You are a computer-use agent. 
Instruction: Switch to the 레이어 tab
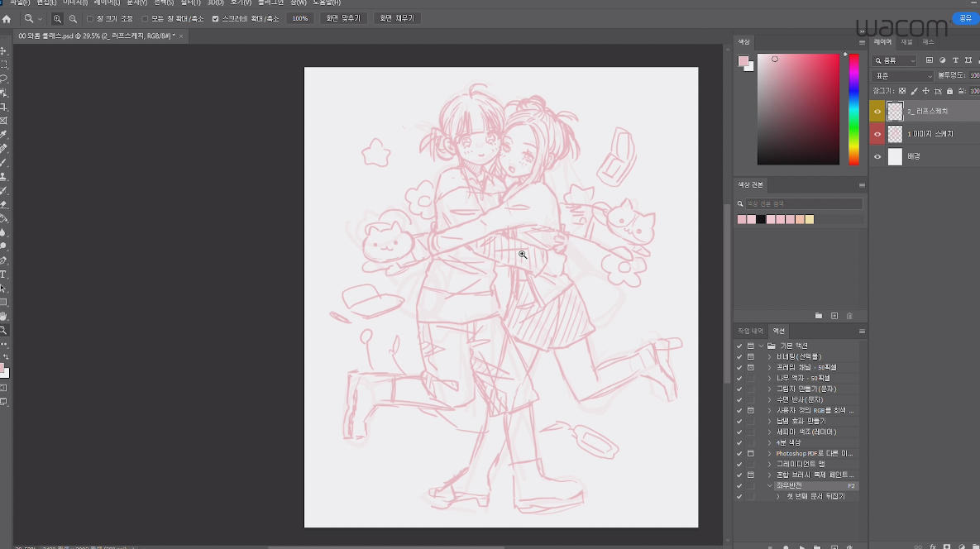[882, 42]
